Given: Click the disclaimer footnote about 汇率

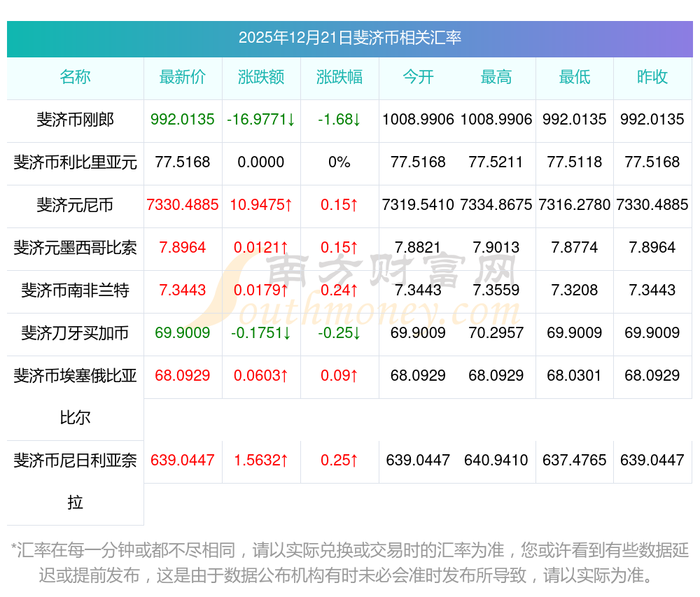Looking at the screenshot, I should pos(350,563).
